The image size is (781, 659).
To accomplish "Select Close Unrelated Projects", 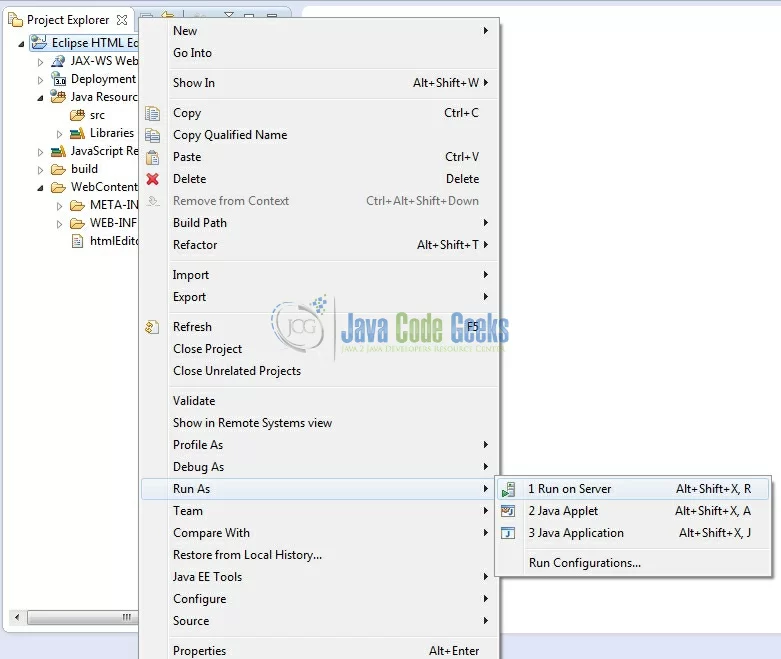I will point(320,371).
